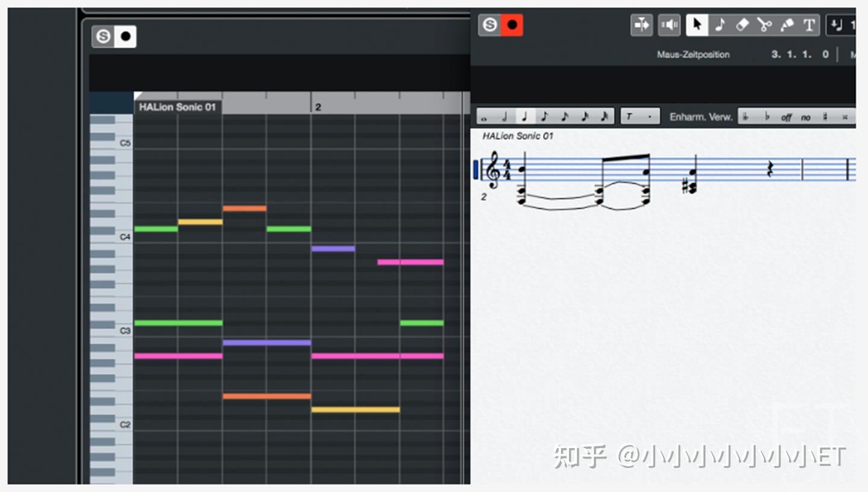Screen dimensions: 868x492
Task: Set enharmonic shift to off
Action: 786,117
